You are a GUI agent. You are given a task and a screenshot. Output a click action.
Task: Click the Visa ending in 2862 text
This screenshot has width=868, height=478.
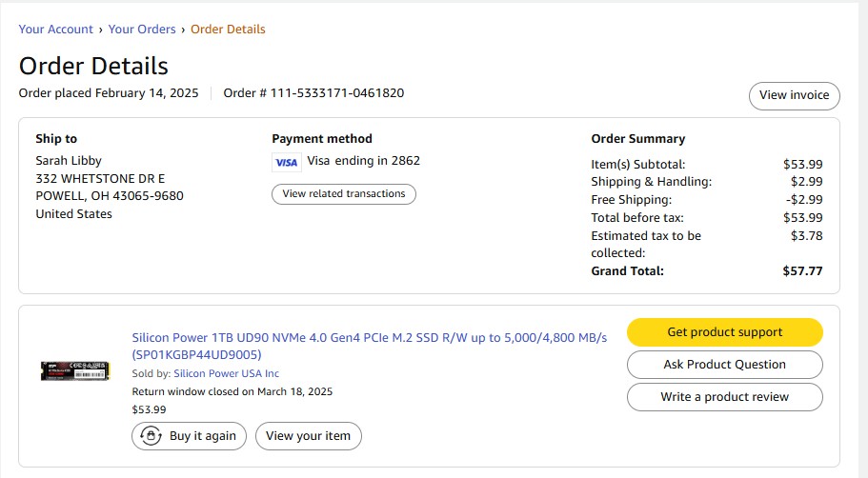[363, 161]
